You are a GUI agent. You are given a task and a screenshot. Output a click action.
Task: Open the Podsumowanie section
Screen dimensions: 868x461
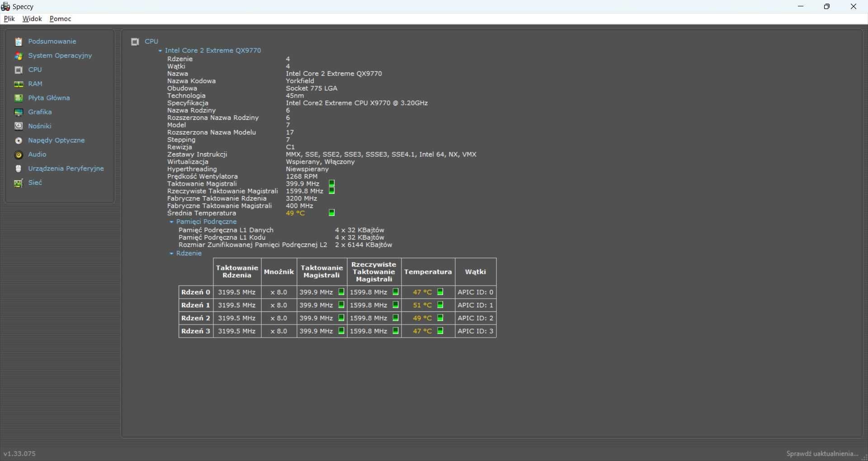52,41
